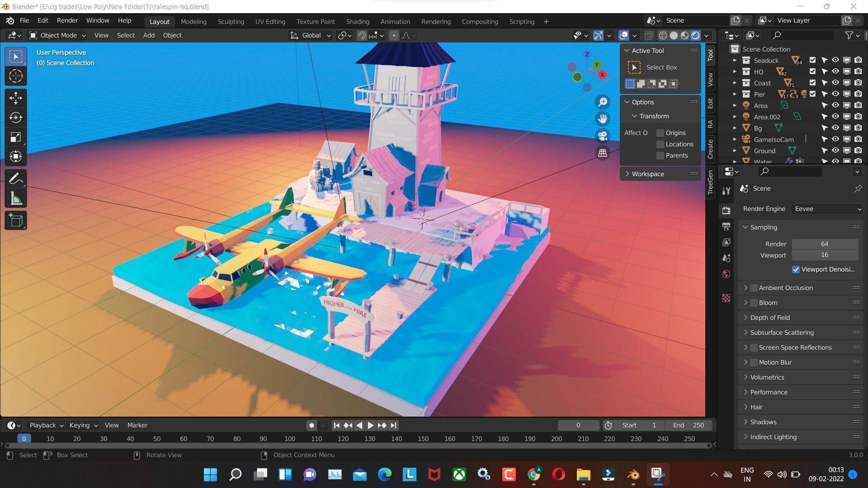Click the pan view hand icon
This screenshot has width=868, height=488.
603,119
